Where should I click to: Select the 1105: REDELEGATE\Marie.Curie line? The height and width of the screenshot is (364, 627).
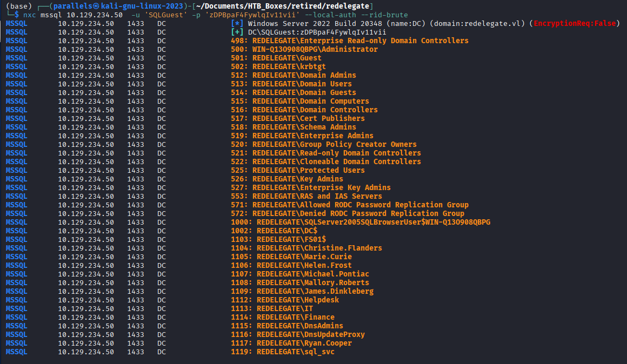click(291, 257)
